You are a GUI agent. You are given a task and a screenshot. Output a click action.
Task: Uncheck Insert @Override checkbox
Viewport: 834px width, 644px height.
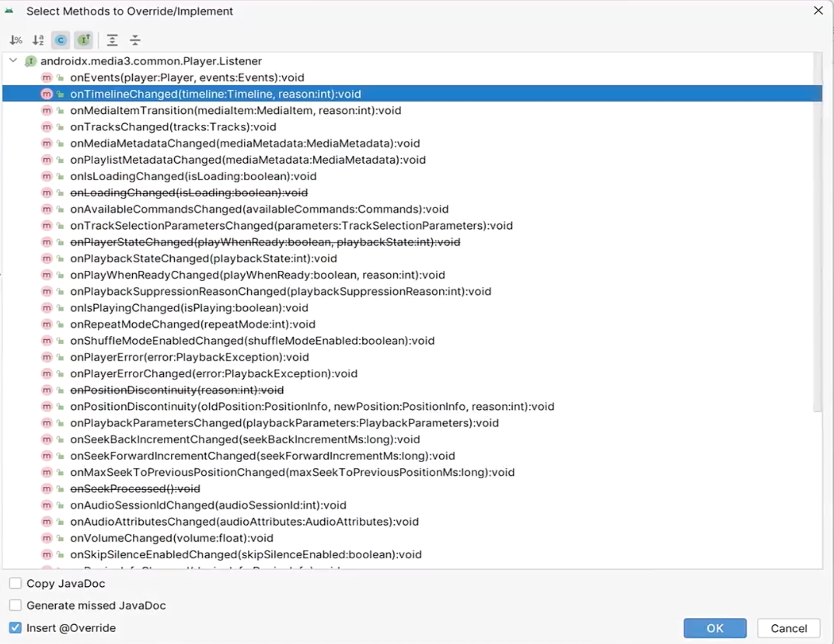point(15,628)
